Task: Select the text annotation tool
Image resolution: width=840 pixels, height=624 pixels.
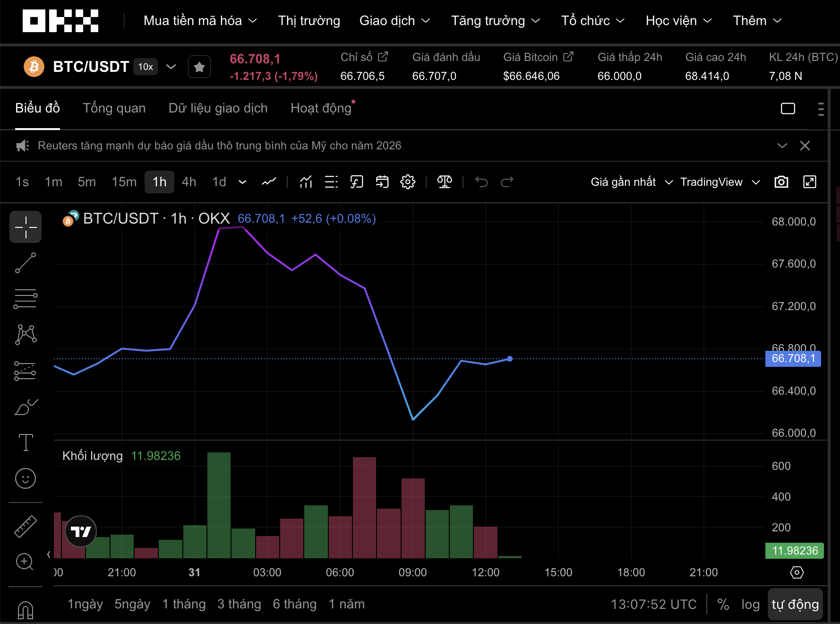Action: coord(25,443)
